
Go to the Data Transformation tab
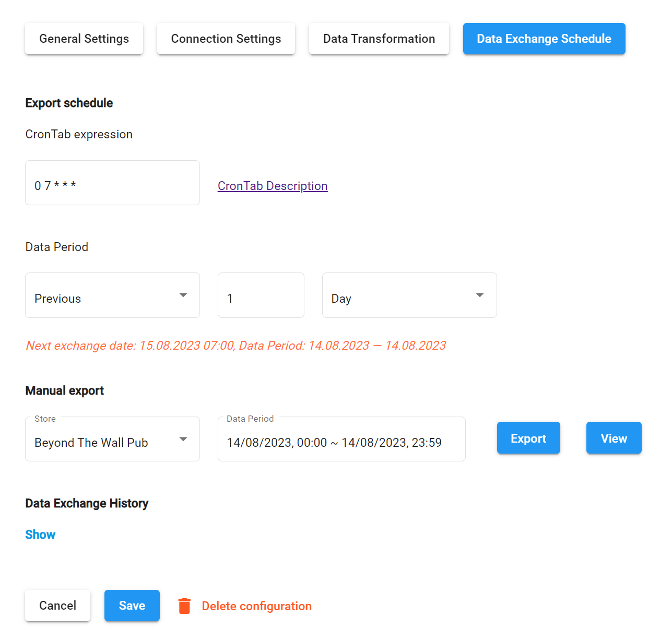point(379,39)
